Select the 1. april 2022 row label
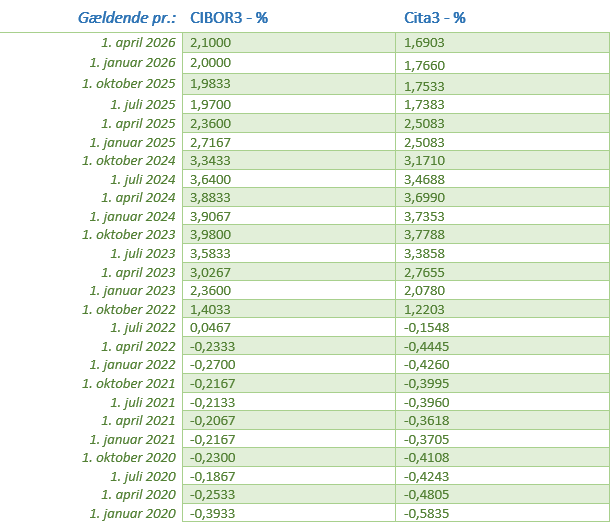 pos(138,346)
